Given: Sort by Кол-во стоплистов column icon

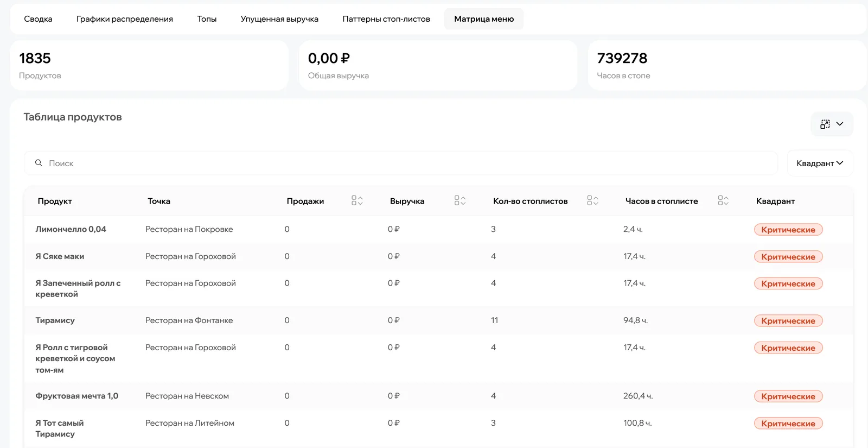Looking at the screenshot, I should [592, 201].
